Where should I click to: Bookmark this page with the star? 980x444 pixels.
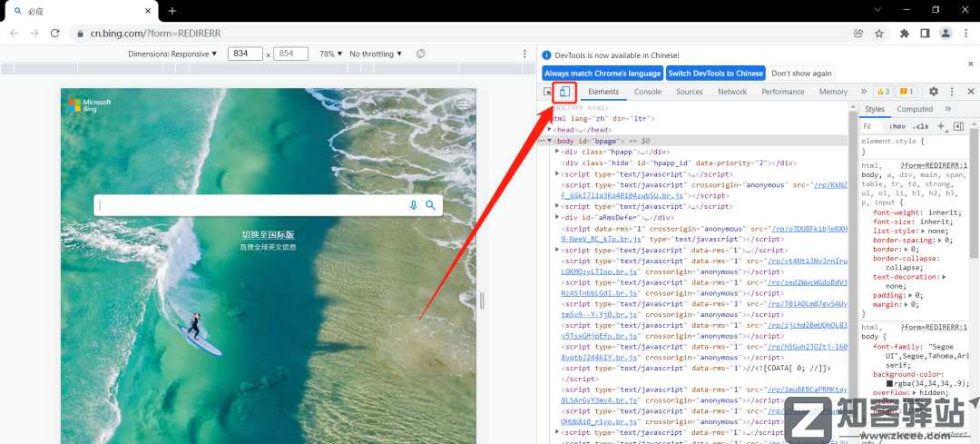point(878,34)
